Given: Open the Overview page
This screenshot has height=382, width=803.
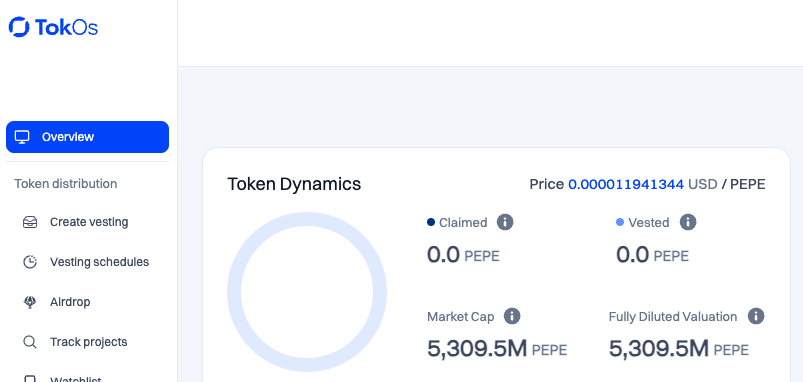Looking at the screenshot, I should pyautogui.click(x=88, y=137).
